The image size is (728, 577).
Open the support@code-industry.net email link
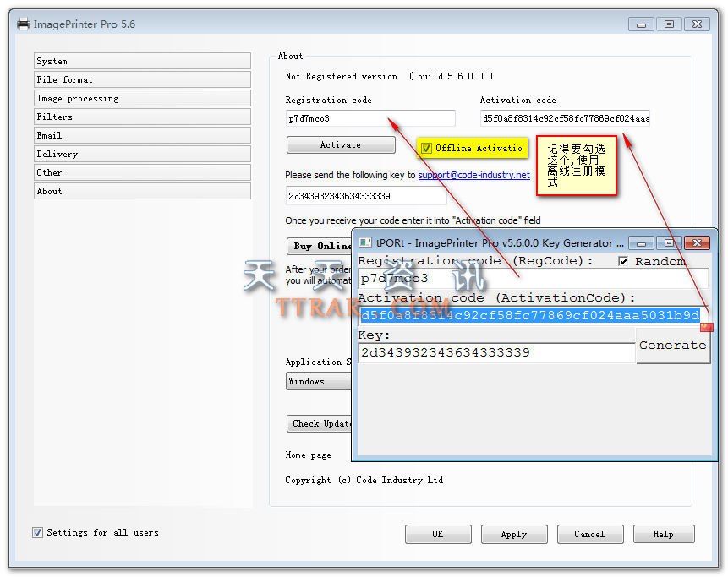pos(473,175)
